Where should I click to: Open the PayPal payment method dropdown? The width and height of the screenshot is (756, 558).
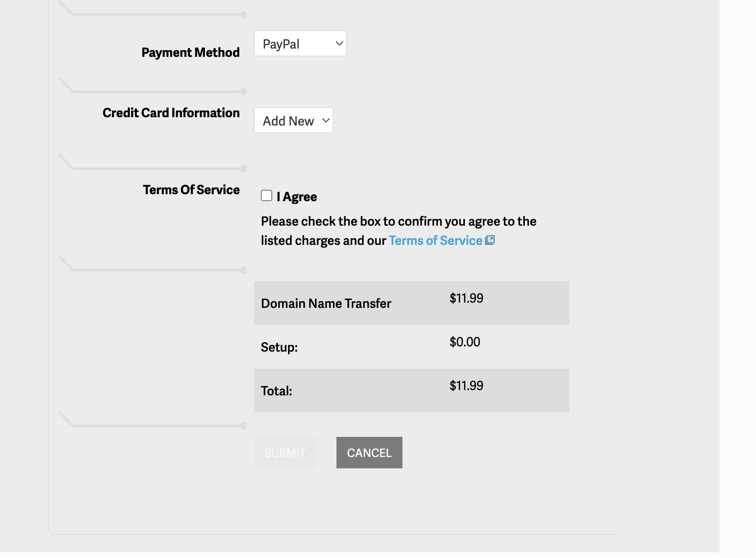point(300,44)
